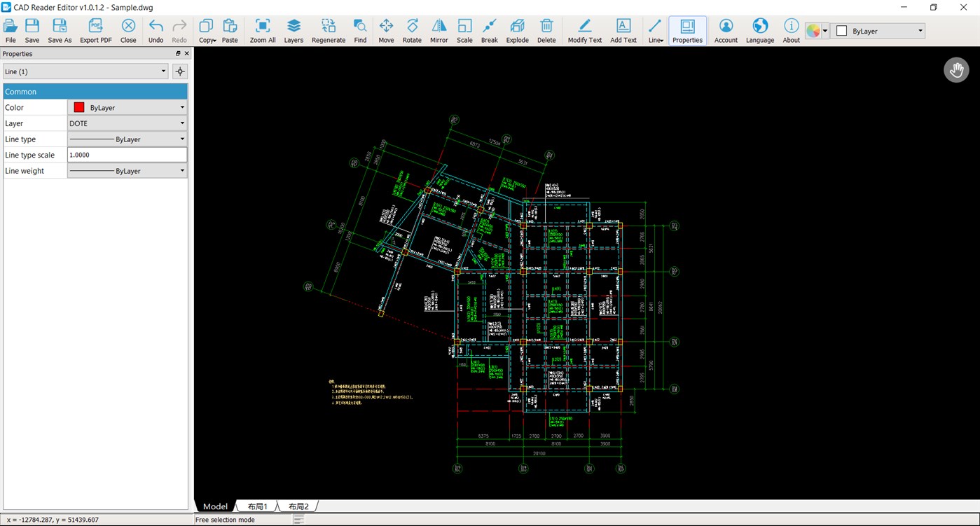This screenshot has height=526, width=980.
Task: Open the color picker swatch near toolbar right
Action: pos(814,30)
